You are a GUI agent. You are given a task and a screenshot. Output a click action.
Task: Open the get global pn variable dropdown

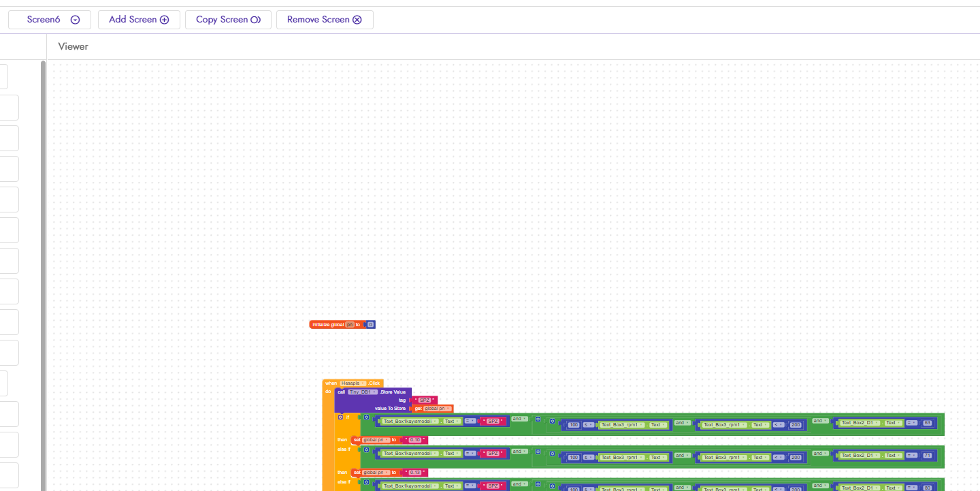click(437, 409)
